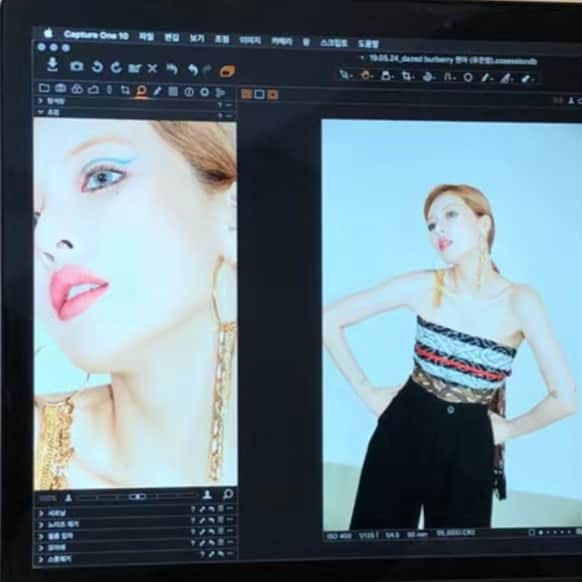The width and height of the screenshot is (582, 582).
Task: Open the Composition crop tool tab
Action: point(125,90)
